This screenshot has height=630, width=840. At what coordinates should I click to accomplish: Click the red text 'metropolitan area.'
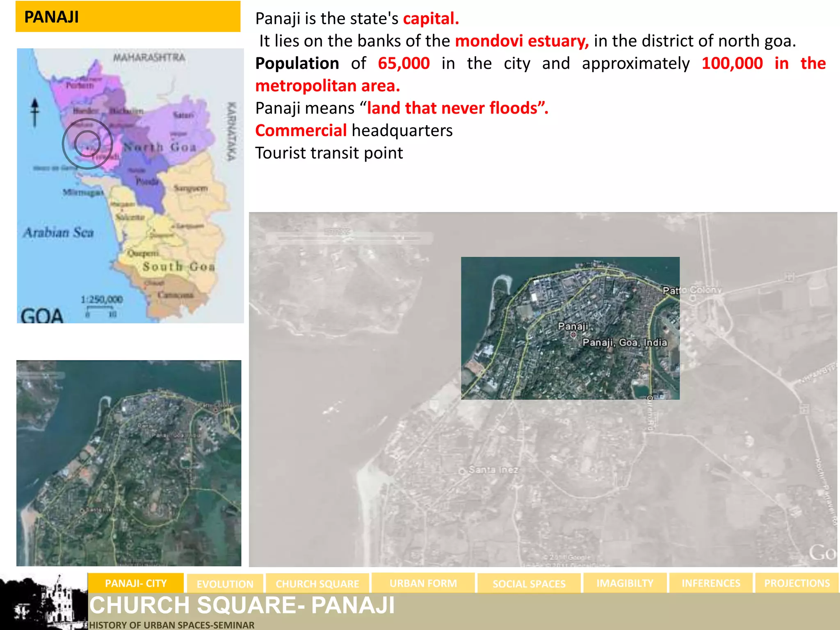click(327, 86)
